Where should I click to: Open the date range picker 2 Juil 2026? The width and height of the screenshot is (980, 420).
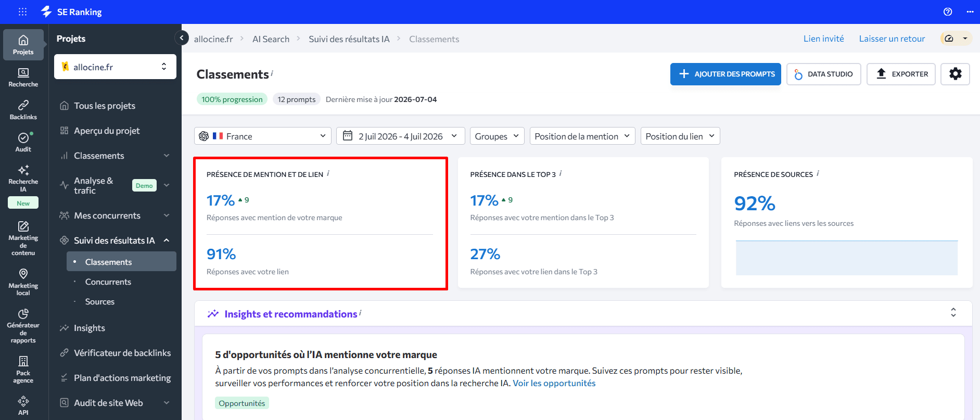(400, 136)
